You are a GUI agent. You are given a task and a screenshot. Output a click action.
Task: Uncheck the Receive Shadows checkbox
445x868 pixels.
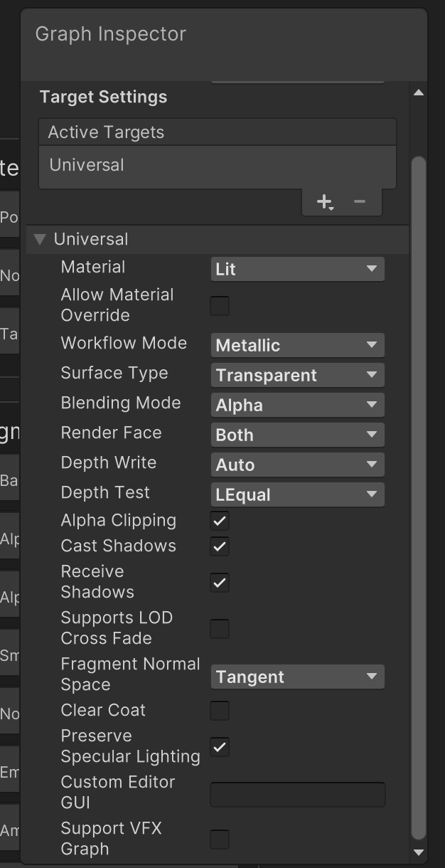pos(220,583)
